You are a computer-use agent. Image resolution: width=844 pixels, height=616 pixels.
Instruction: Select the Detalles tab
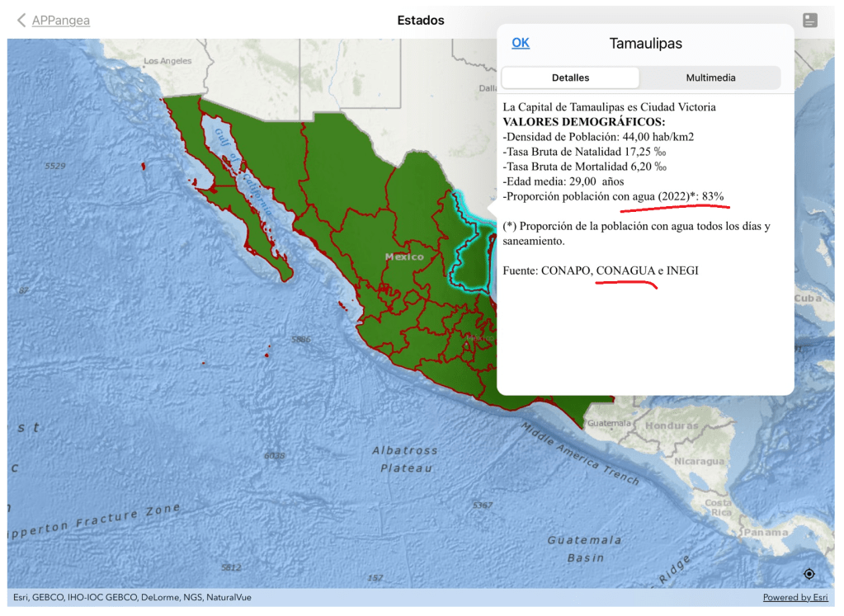570,78
